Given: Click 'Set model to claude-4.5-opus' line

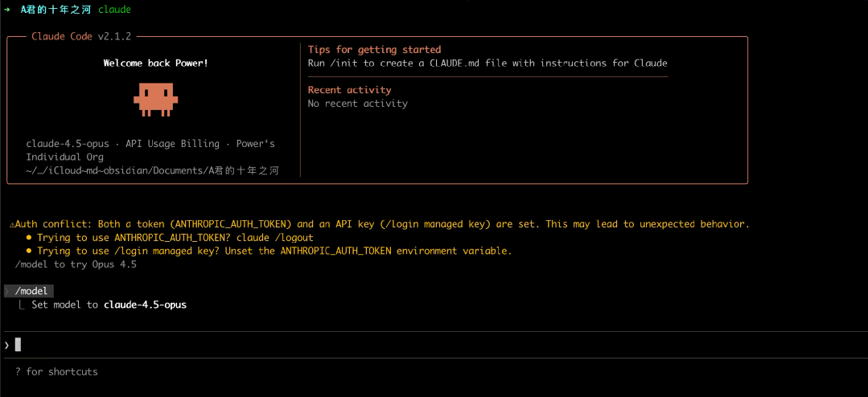Looking at the screenshot, I should point(109,305).
